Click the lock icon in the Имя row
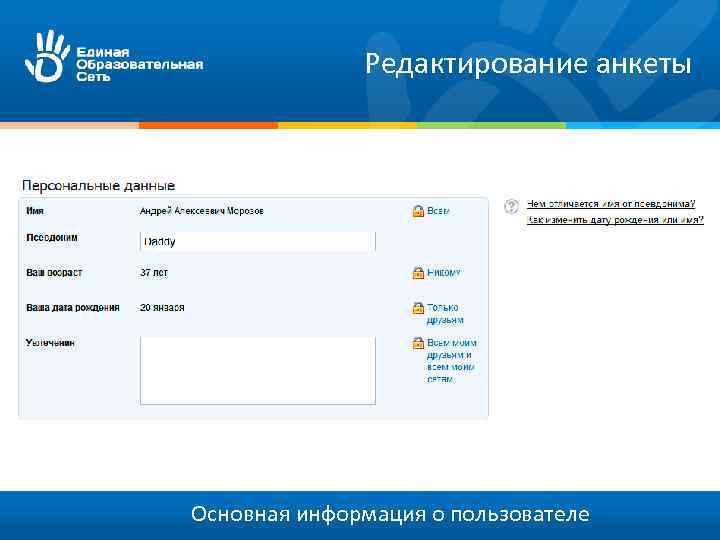This screenshot has width=720, height=540. pos(418,211)
